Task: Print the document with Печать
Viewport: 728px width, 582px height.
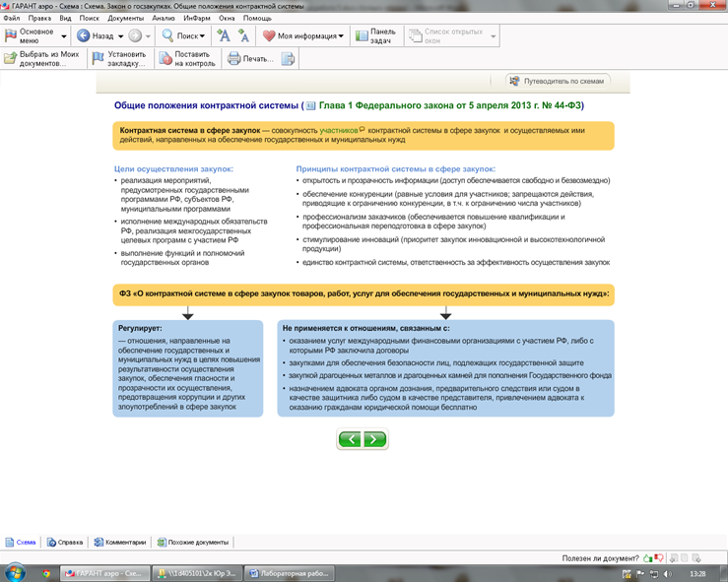Action: [x=250, y=59]
